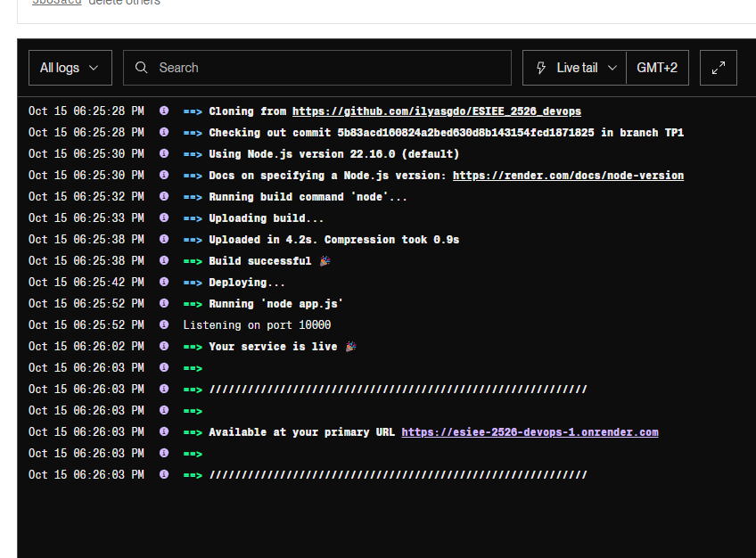Click info icon beside Uploading build line
Viewport: 756px width, 558px height.
point(164,218)
